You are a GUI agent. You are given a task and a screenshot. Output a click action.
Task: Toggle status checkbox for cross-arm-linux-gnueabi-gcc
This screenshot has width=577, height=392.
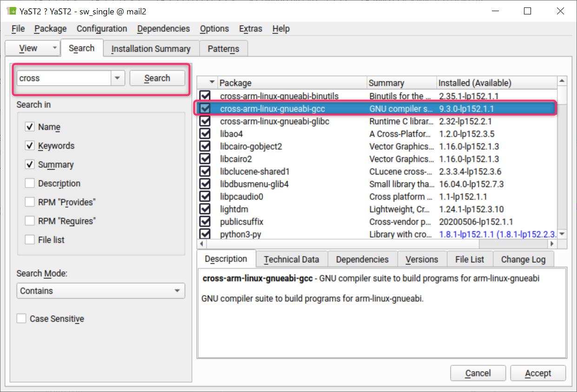pyautogui.click(x=205, y=108)
